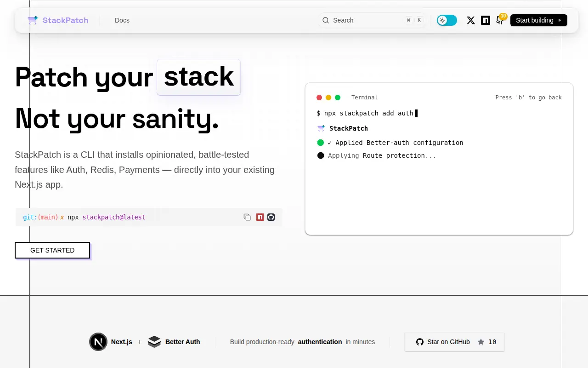The image size is (588, 368).
Task: Click the ⌘ K shortcut hint
Action: 414,20
